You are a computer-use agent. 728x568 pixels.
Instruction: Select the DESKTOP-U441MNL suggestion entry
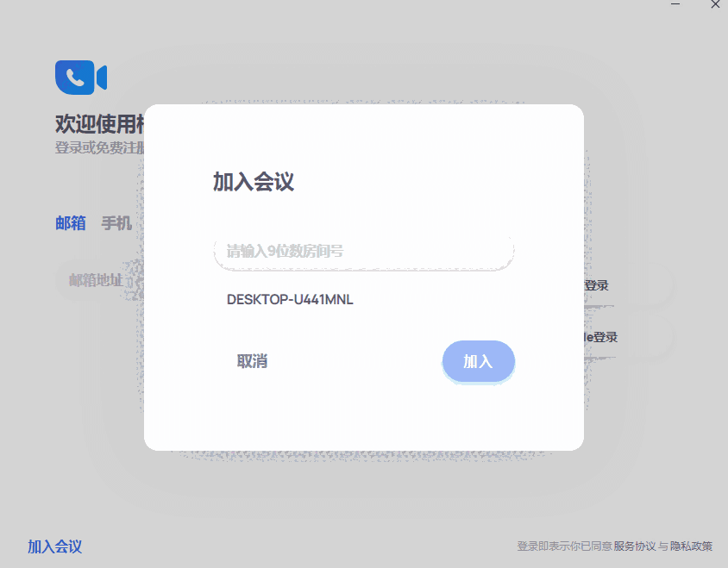(x=291, y=300)
